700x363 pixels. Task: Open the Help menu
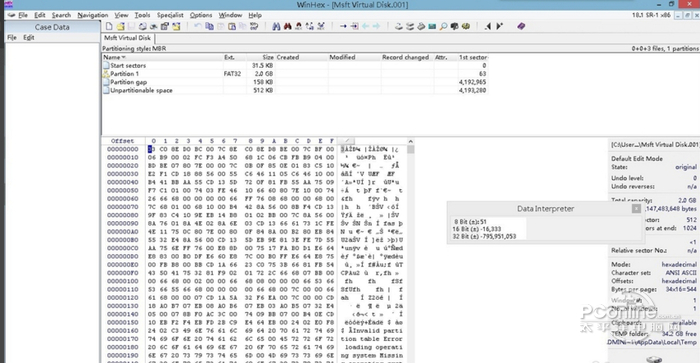[x=255, y=15]
